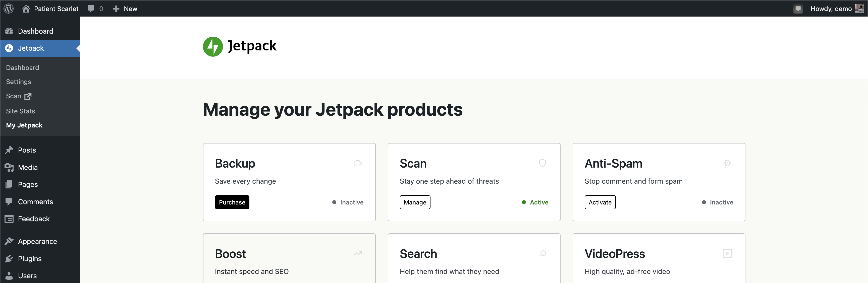Click 'Help them find what they need'

click(x=450, y=271)
